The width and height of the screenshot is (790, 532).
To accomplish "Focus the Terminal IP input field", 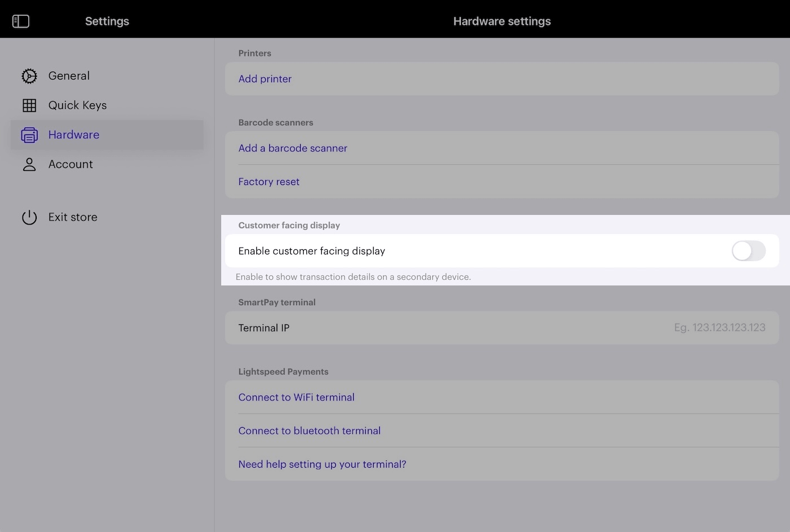I will click(x=502, y=328).
